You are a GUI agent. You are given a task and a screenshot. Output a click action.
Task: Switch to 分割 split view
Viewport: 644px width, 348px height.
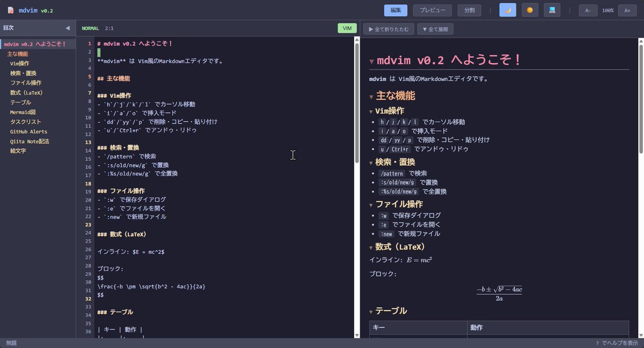[469, 10]
